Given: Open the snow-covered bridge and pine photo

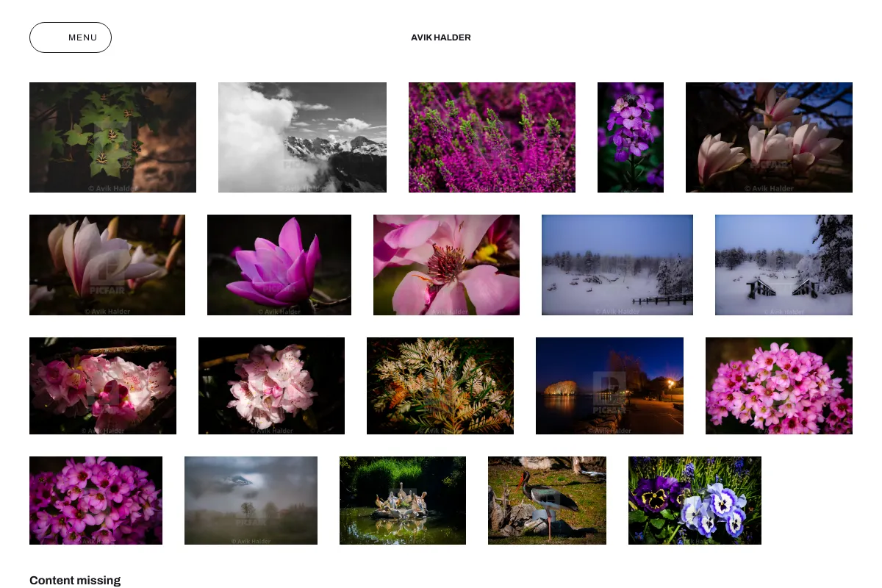Looking at the screenshot, I should coord(784,265).
